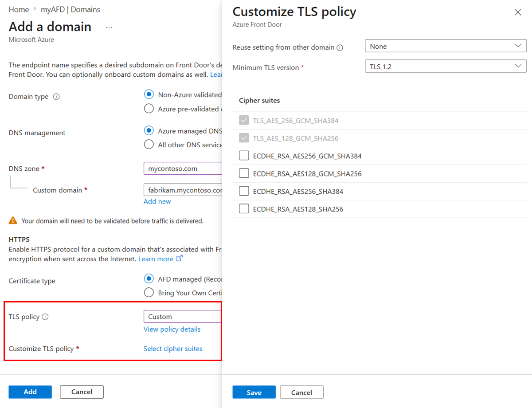Check ECDHE_RSA_AES128_SHA256 cipher suite

tap(244, 209)
